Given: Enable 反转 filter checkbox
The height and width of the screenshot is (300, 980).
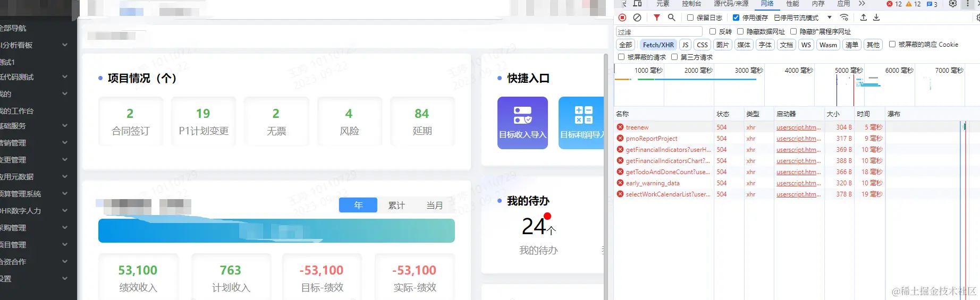Looking at the screenshot, I should pos(713,31).
